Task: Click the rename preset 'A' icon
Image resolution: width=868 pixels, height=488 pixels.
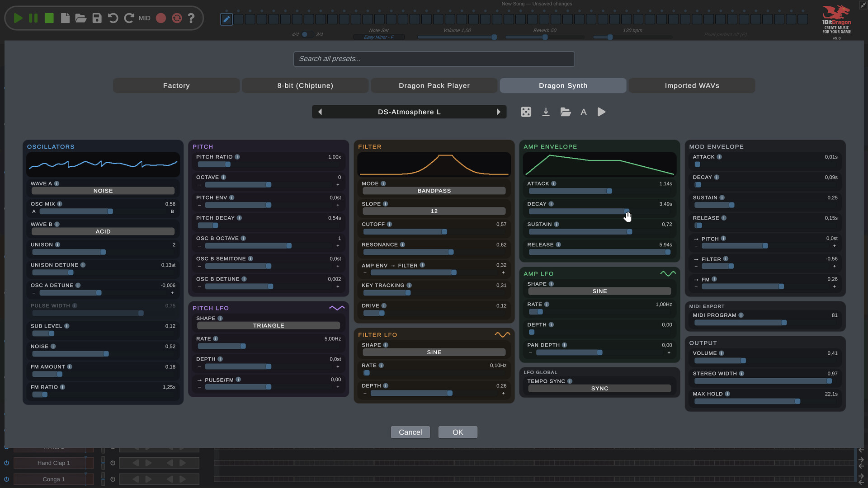Action: coord(584,112)
